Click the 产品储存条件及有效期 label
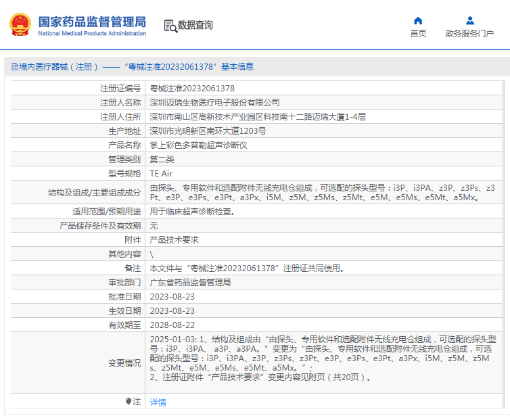Screen dimensions: 510x420 click(x=100, y=225)
